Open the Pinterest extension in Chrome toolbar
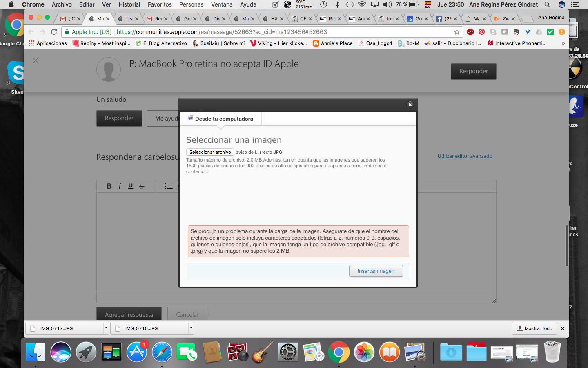The width and height of the screenshot is (588, 368). [482, 32]
